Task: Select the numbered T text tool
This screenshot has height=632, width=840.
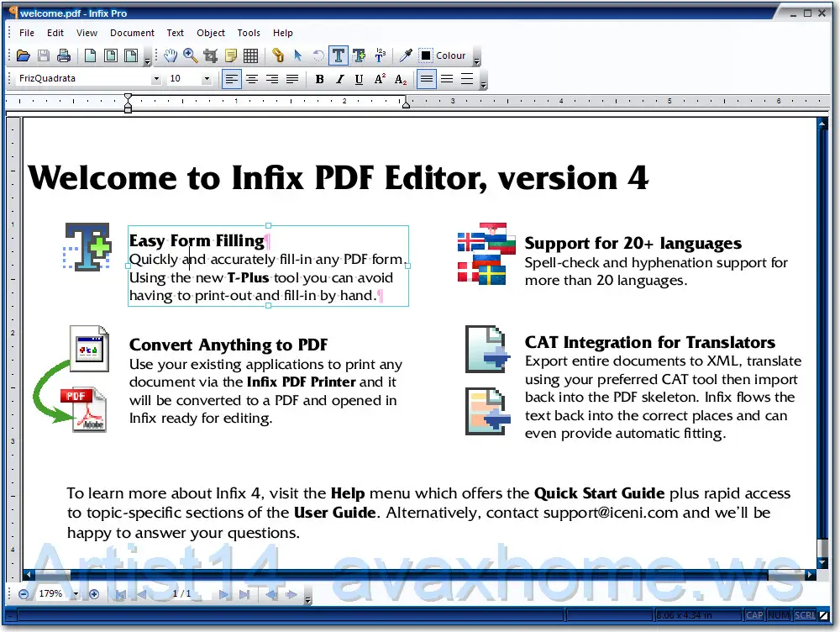Action: click(380, 55)
